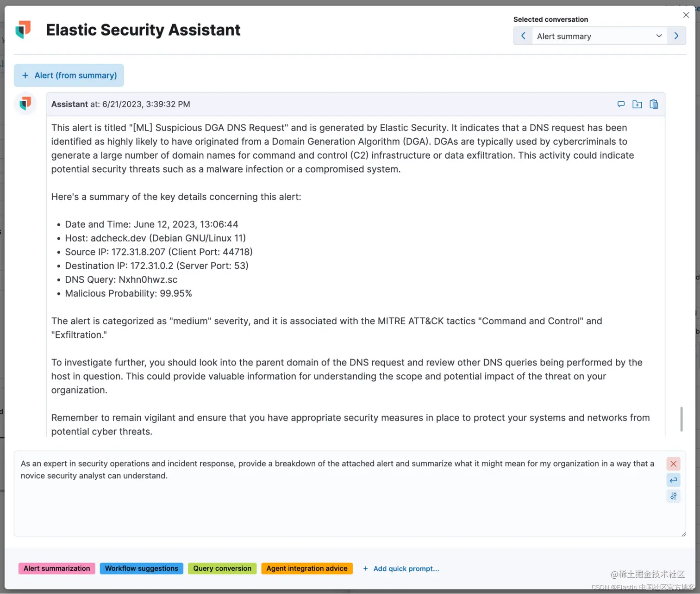Click the Elastic Security logo in header
Image resolution: width=700 pixels, height=594 pixels.
pyautogui.click(x=23, y=30)
